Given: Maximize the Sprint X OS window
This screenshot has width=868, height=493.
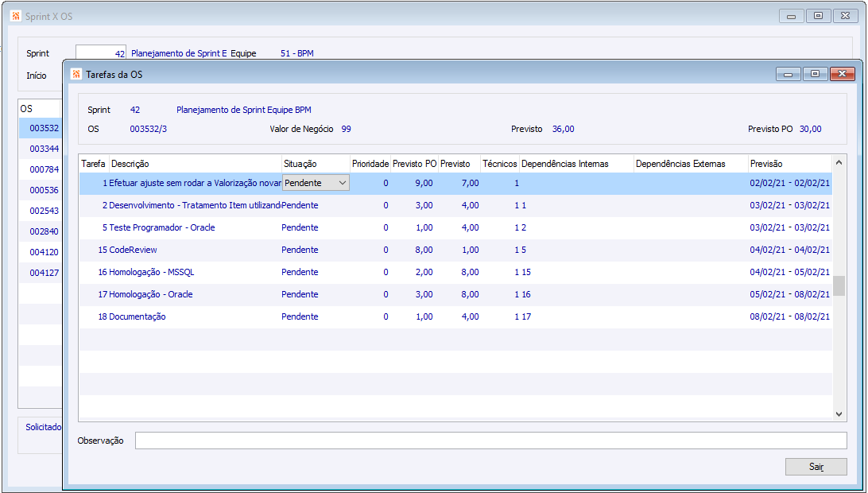Looking at the screenshot, I should [x=818, y=16].
